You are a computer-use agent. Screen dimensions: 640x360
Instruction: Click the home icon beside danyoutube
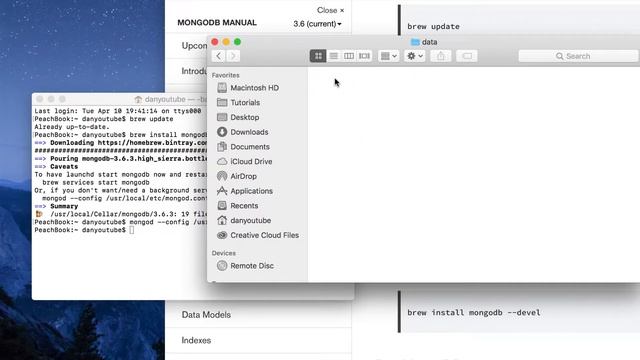click(222, 220)
